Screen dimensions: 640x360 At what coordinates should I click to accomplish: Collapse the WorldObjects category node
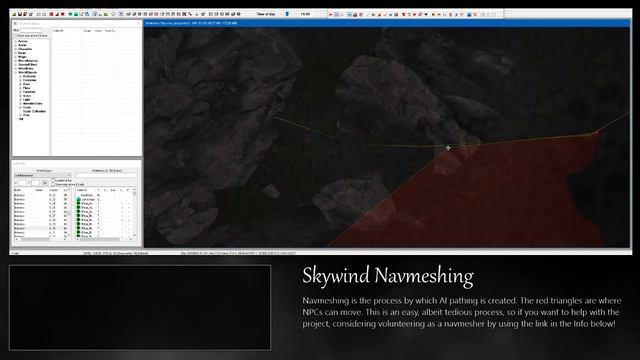[x=16, y=72]
